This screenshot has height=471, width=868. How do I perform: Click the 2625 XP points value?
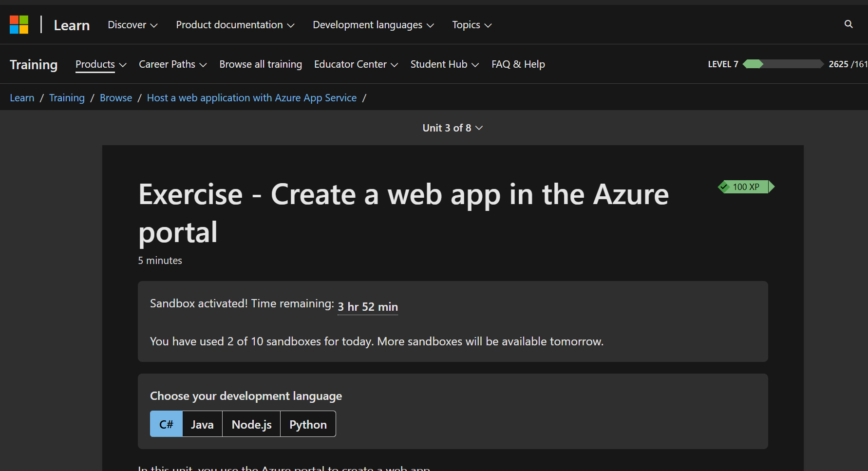pos(838,64)
